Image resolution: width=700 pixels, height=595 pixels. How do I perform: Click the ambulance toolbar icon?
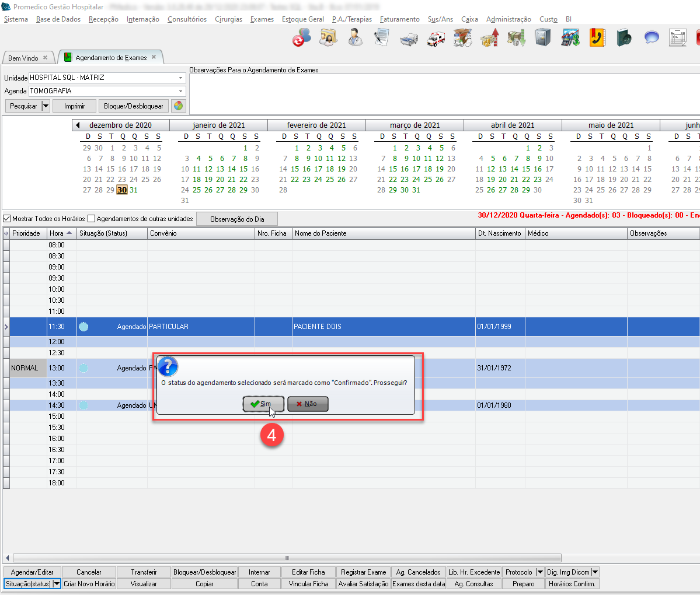tap(436, 38)
